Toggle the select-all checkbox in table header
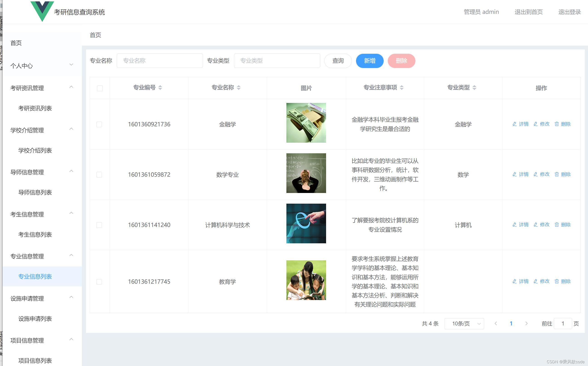Screen dimensions: 588x366 100,88
